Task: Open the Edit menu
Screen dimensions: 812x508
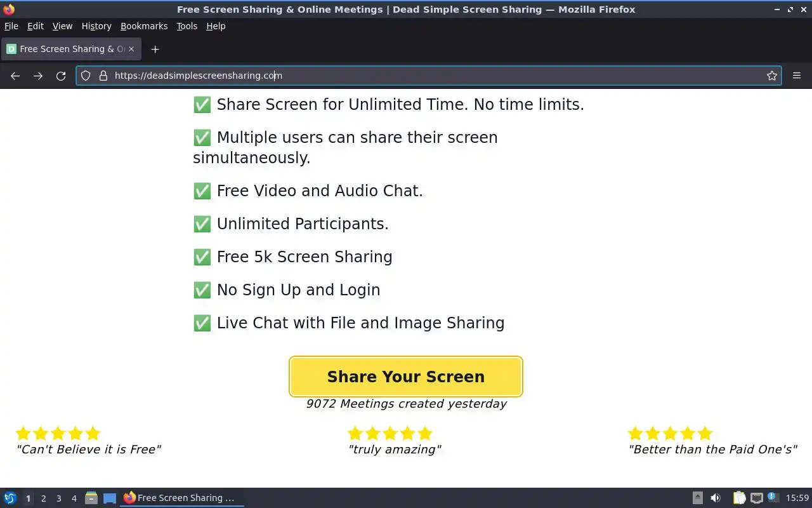Action: [x=36, y=26]
